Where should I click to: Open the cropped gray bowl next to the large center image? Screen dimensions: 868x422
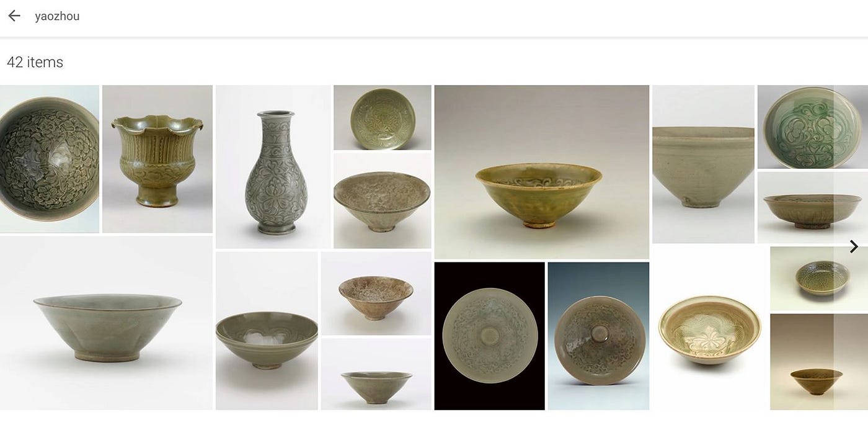pos(703,164)
